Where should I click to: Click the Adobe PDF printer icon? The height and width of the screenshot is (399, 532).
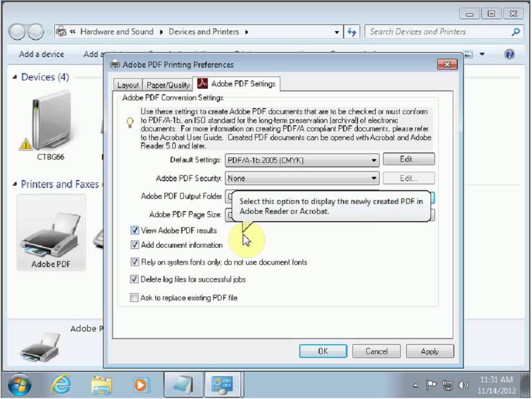click(x=51, y=233)
